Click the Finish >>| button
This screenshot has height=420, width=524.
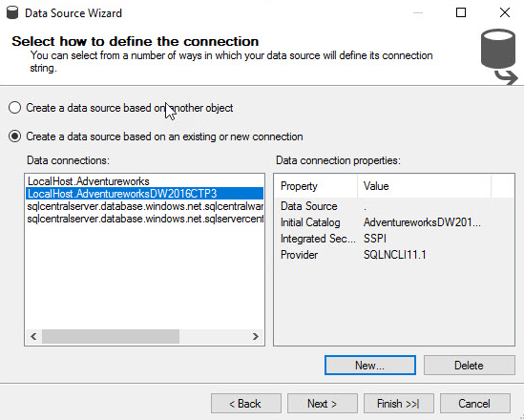[x=399, y=403]
